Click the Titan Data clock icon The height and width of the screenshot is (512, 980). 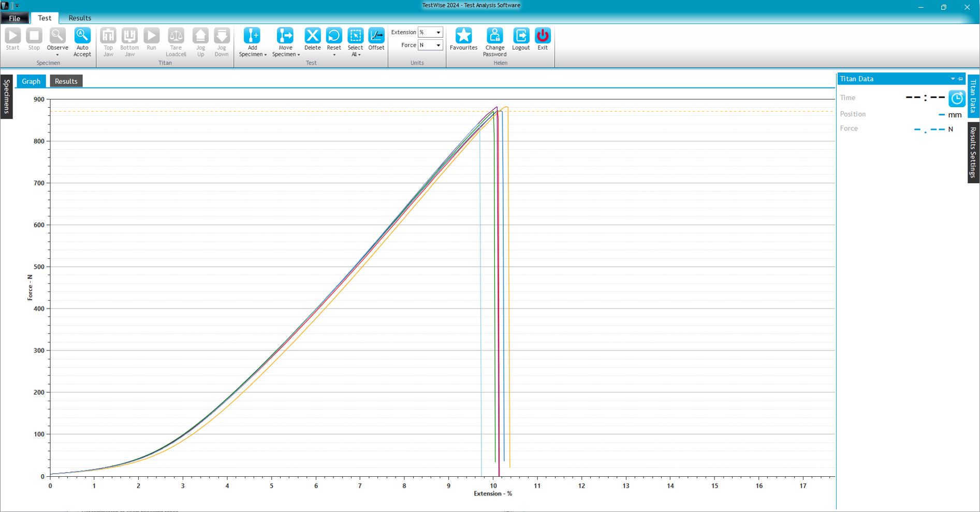tap(956, 98)
